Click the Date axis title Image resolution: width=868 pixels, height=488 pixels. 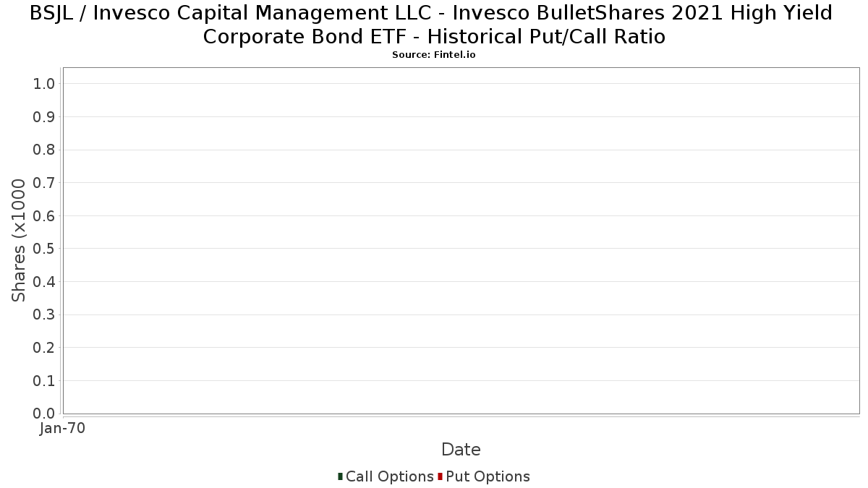coord(461,450)
